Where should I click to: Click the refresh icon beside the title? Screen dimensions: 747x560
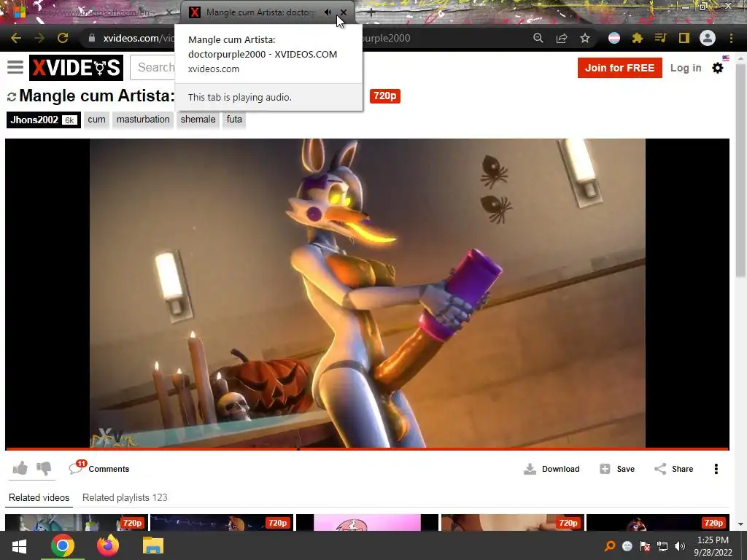[x=12, y=97]
